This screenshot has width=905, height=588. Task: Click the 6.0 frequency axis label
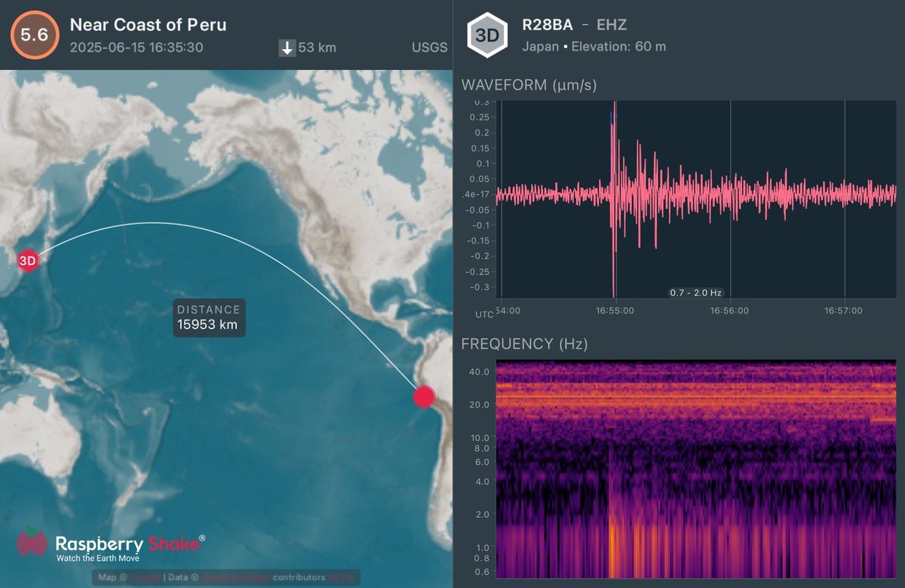click(483, 462)
